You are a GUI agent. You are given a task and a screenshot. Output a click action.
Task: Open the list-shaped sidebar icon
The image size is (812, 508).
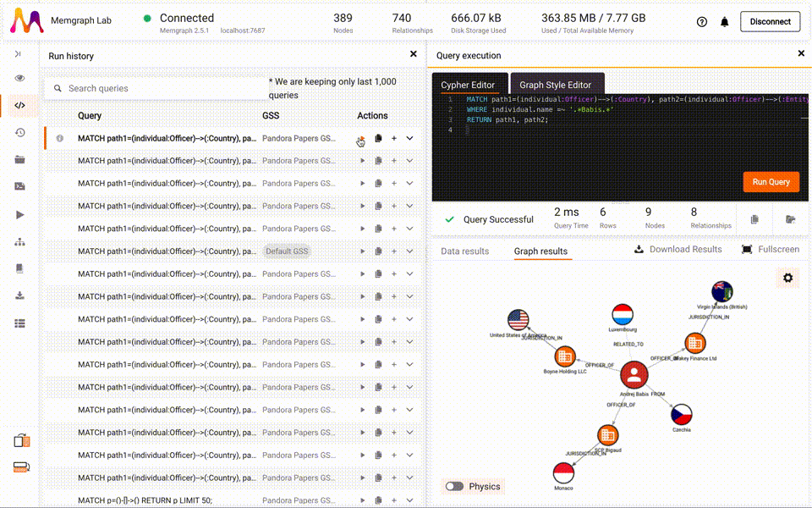[19, 323]
